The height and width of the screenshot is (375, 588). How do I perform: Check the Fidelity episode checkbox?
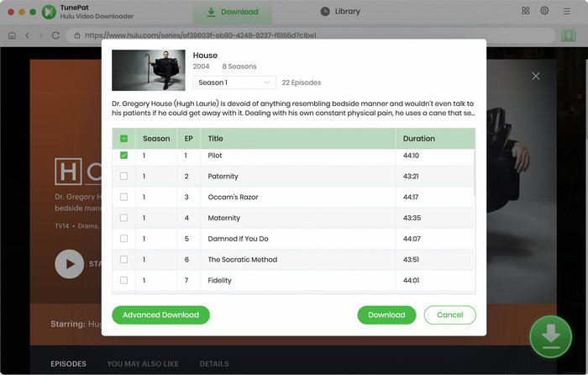pos(123,280)
